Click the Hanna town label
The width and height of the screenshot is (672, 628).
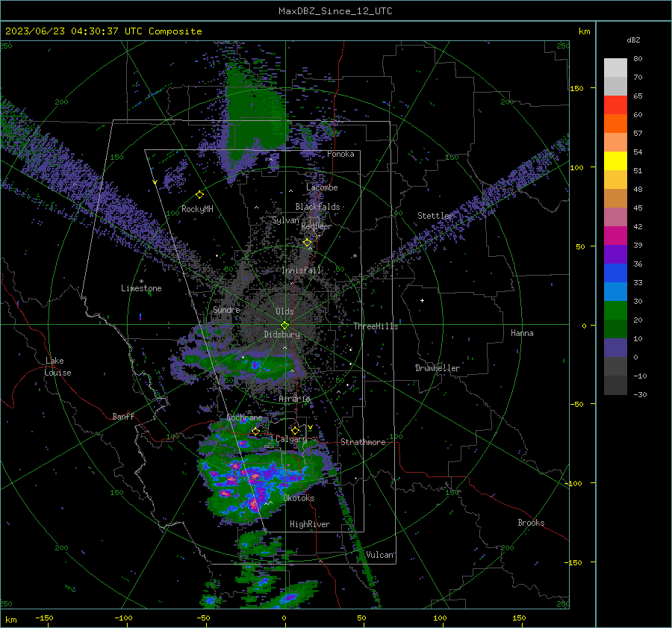click(x=522, y=333)
